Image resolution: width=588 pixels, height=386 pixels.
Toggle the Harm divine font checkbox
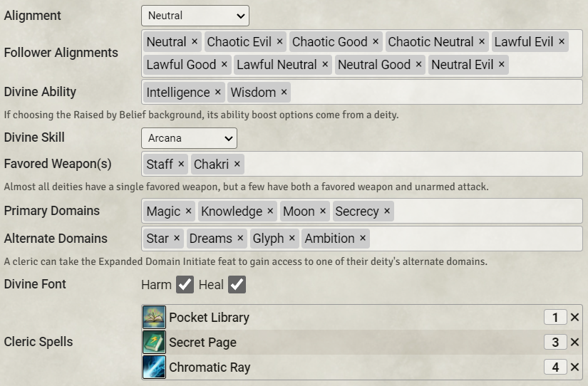pos(185,285)
